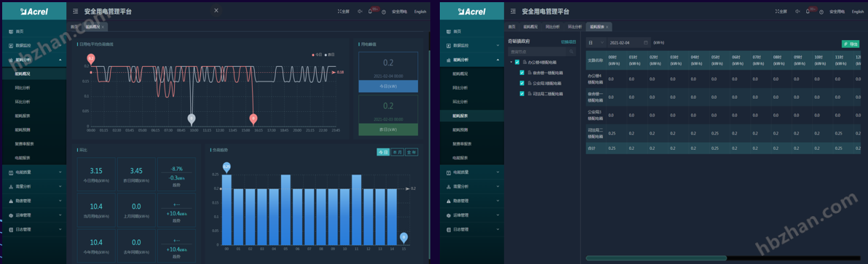
Task: Expand the 数据监控 chevron in right screenshot
Action: tap(497, 45)
